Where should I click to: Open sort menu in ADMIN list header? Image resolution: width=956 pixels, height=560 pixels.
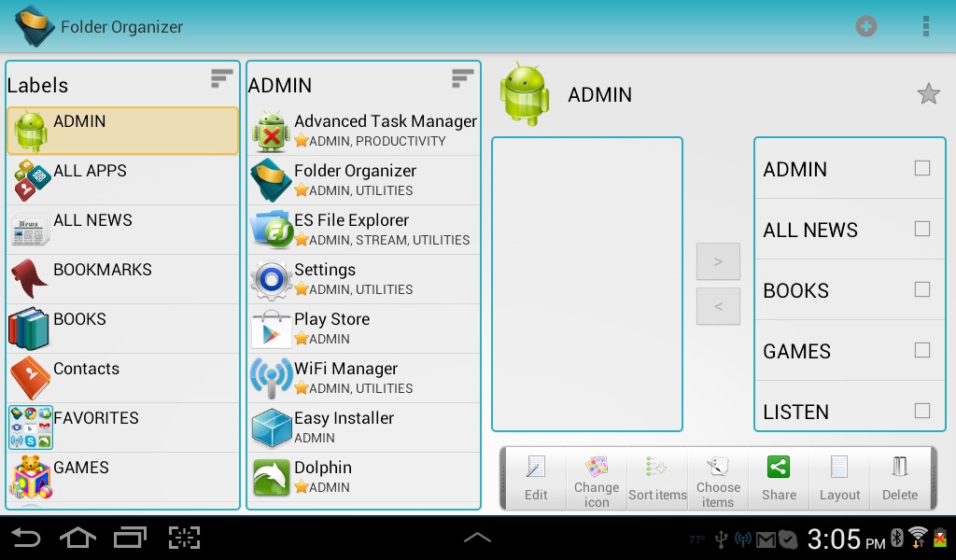[x=462, y=78]
